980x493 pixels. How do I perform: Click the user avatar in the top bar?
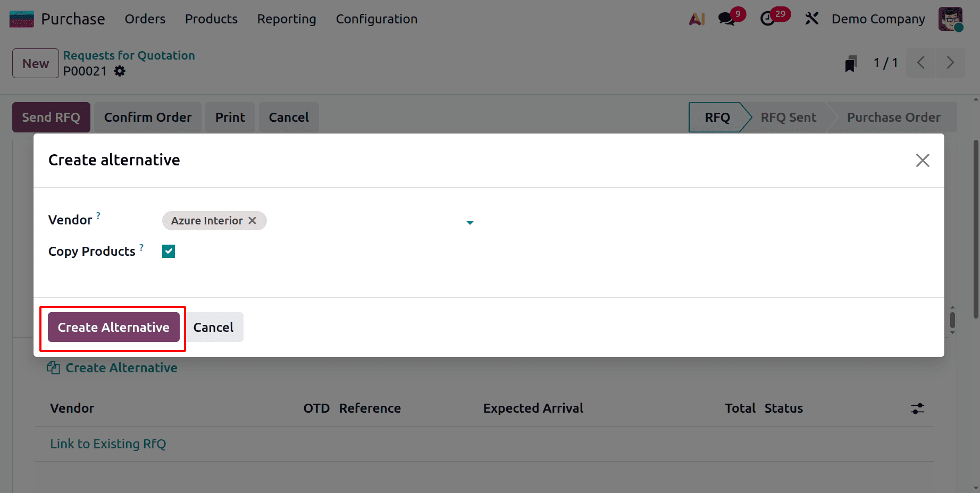point(951,18)
